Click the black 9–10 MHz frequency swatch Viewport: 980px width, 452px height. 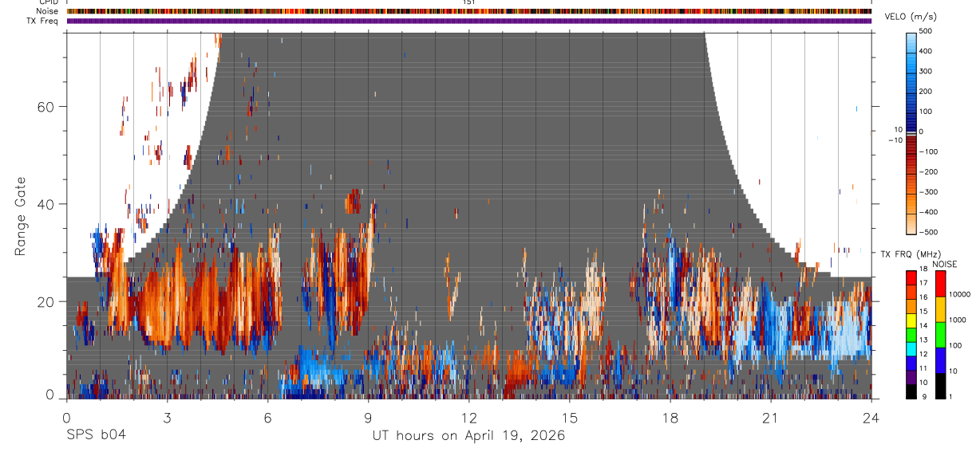tap(911, 390)
